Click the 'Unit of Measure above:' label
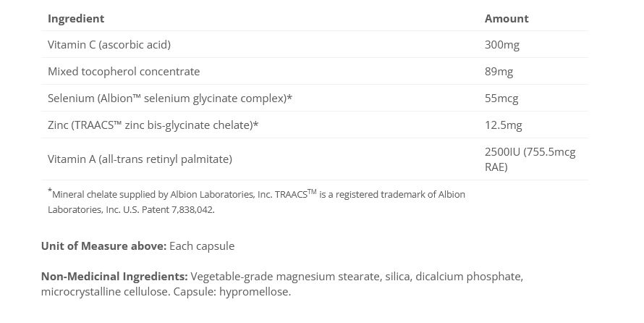This screenshot has height=323, width=644. tap(103, 246)
